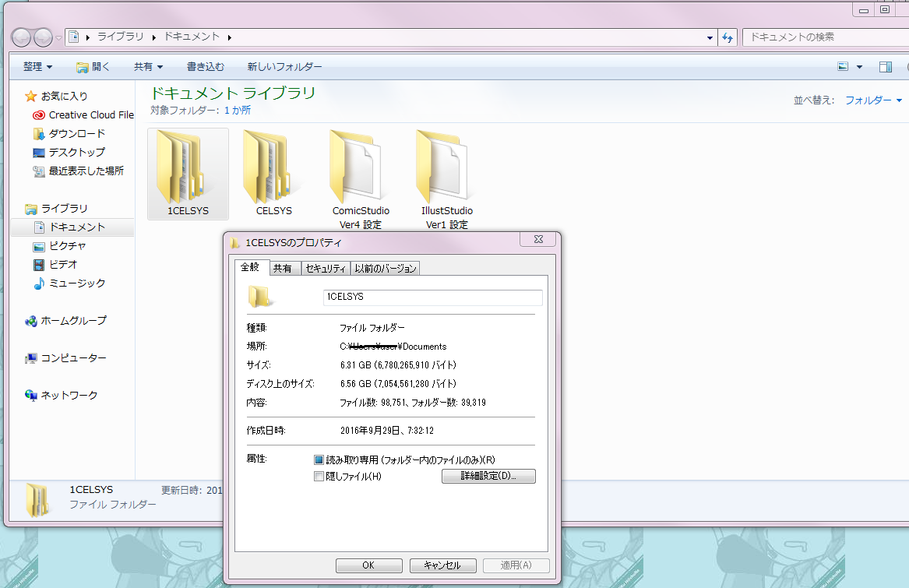
Task: Toggle 隠しファイル checkbox
Action: point(319,476)
